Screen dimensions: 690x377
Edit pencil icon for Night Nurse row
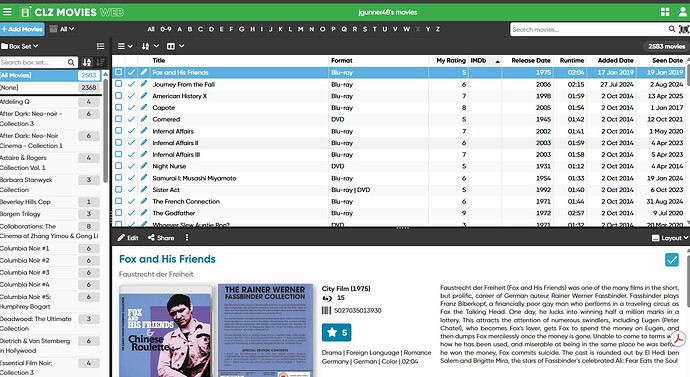[143, 166]
